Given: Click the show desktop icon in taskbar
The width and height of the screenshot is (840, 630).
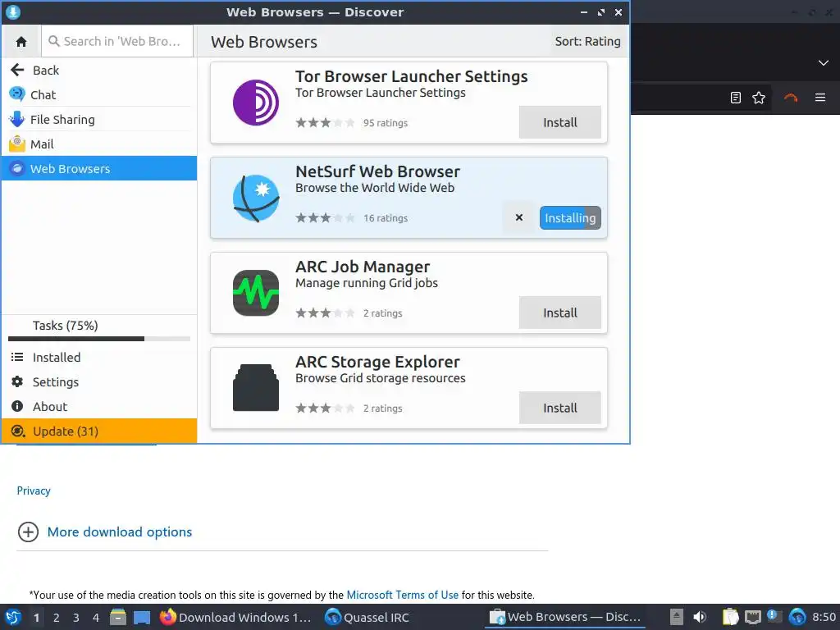Looking at the screenshot, I should click(142, 618).
